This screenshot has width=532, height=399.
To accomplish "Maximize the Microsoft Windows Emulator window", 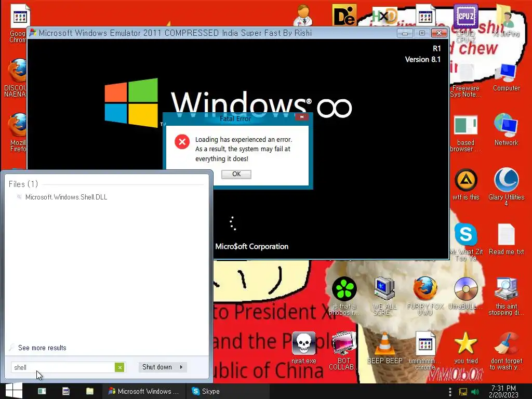I will coord(422,33).
